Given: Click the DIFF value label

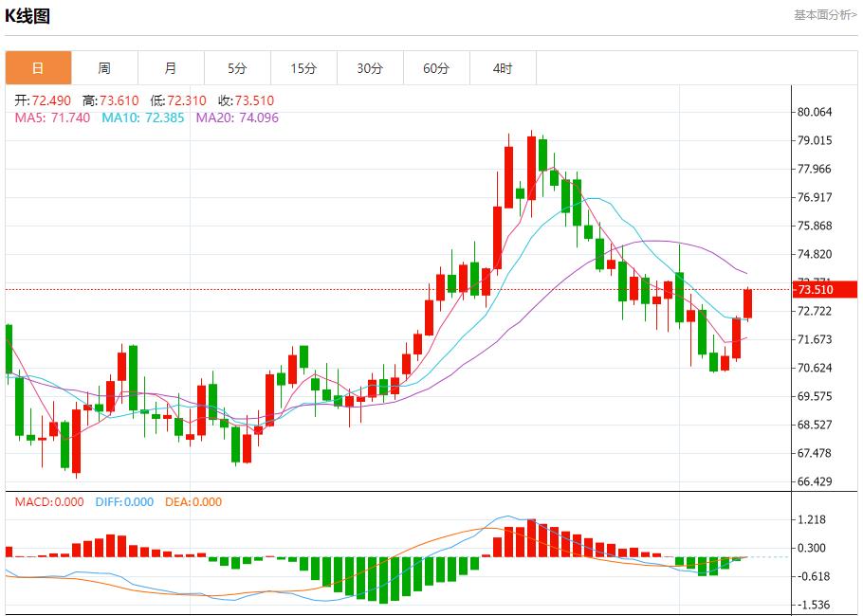Looking at the screenshot, I should [124, 502].
